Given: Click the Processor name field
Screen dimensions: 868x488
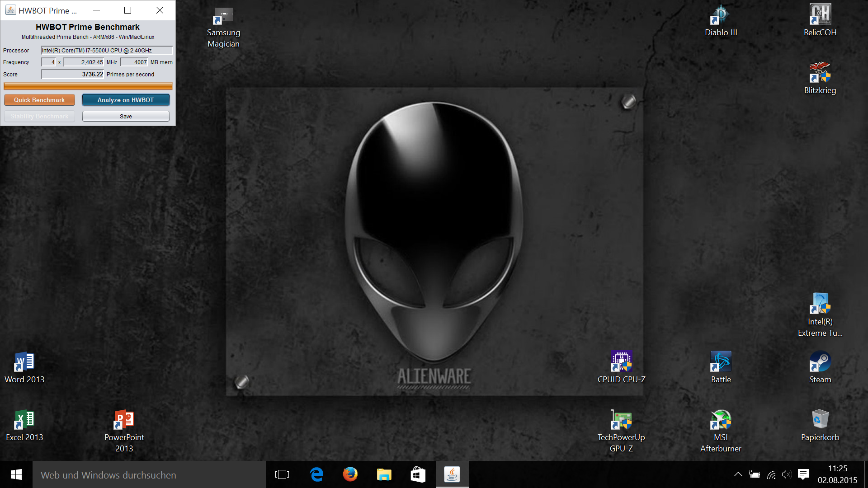Looking at the screenshot, I should point(107,50).
